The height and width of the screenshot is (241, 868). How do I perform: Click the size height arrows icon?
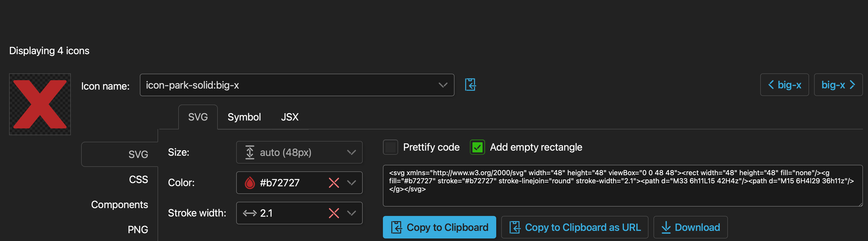click(250, 152)
